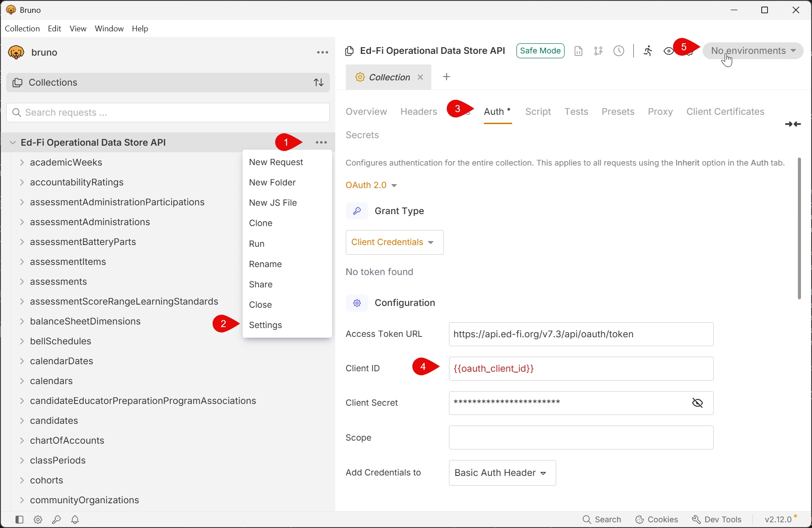Open the key icon in the status bar
The height and width of the screenshot is (528, 812).
click(56, 520)
